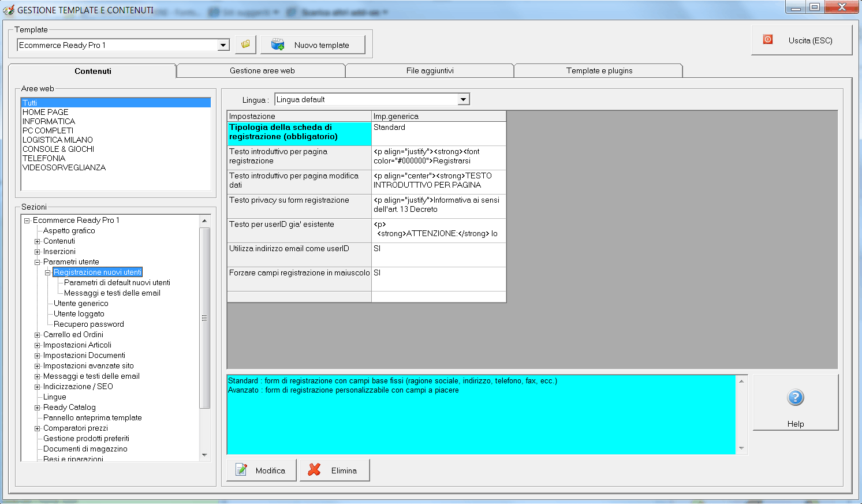
Task: Expand the Carrello ed Ordini node
Action: (37, 335)
